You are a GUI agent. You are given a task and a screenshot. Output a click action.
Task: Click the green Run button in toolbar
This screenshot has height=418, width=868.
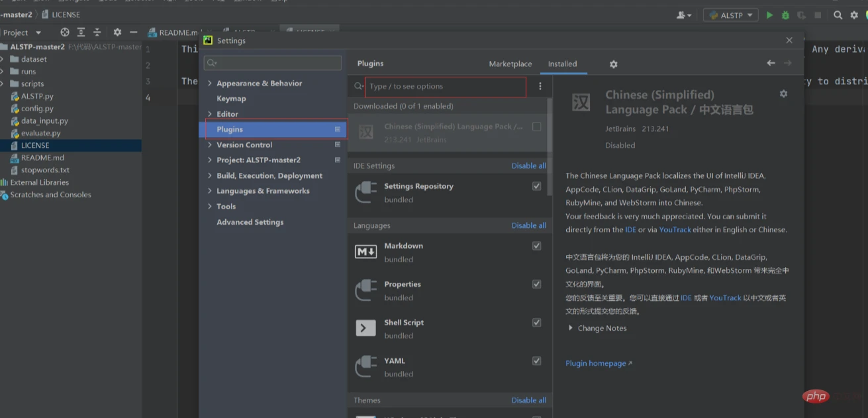pos(769,15)
